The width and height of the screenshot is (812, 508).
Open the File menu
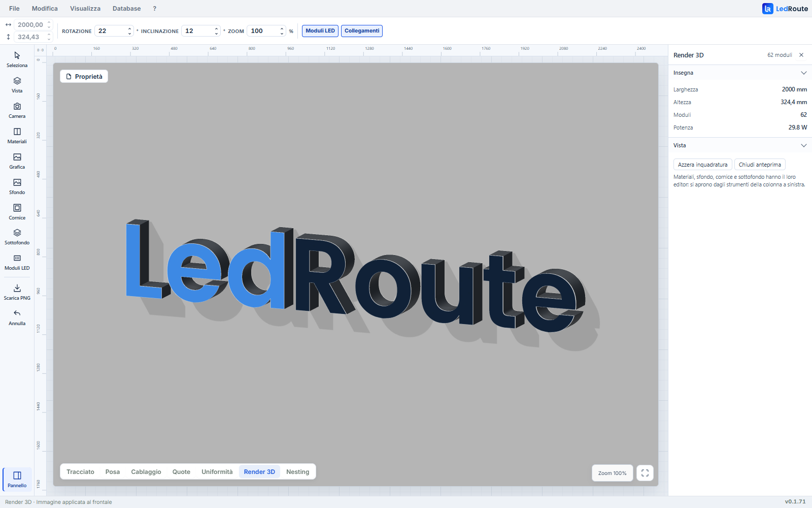tap(14, 9)
